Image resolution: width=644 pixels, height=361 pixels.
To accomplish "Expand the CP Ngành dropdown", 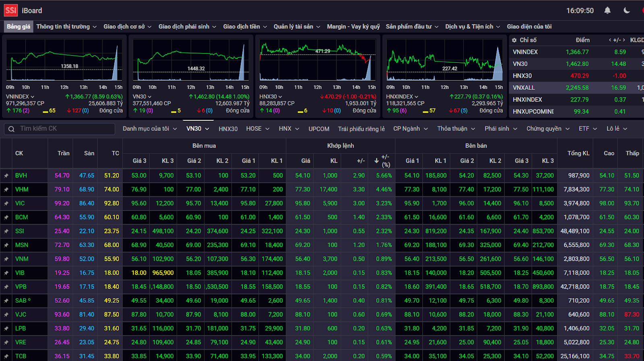I will (411, 129).
